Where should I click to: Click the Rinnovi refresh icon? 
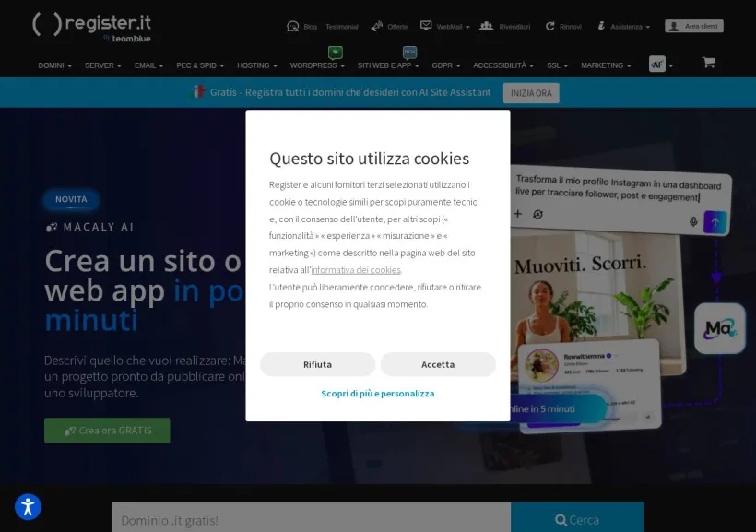point(549,26)
